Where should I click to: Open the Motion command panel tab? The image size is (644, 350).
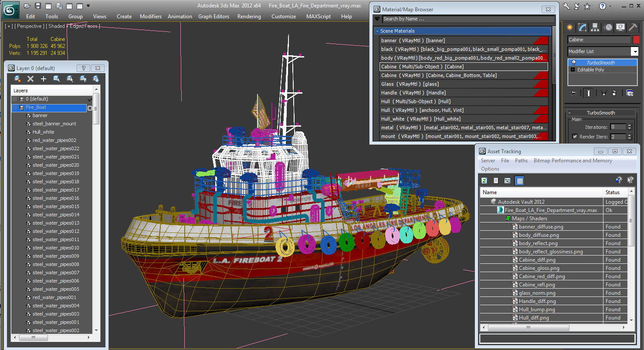coord(608,27)
